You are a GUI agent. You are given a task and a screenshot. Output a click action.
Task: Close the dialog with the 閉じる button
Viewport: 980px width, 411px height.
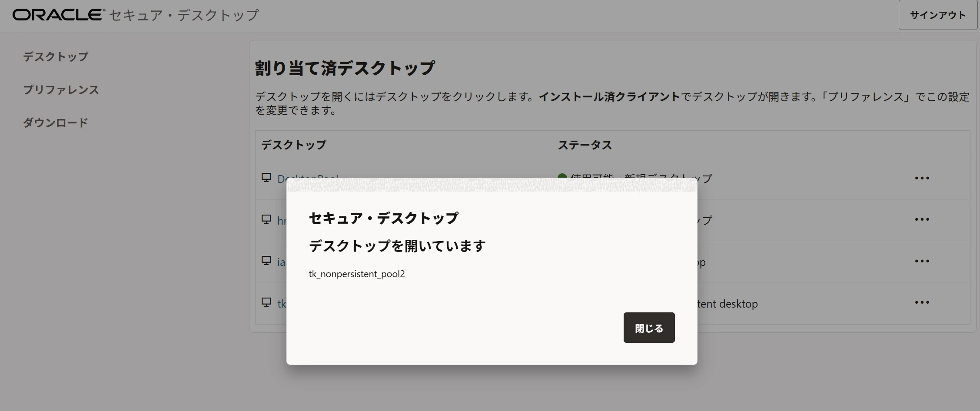(649, 328)
